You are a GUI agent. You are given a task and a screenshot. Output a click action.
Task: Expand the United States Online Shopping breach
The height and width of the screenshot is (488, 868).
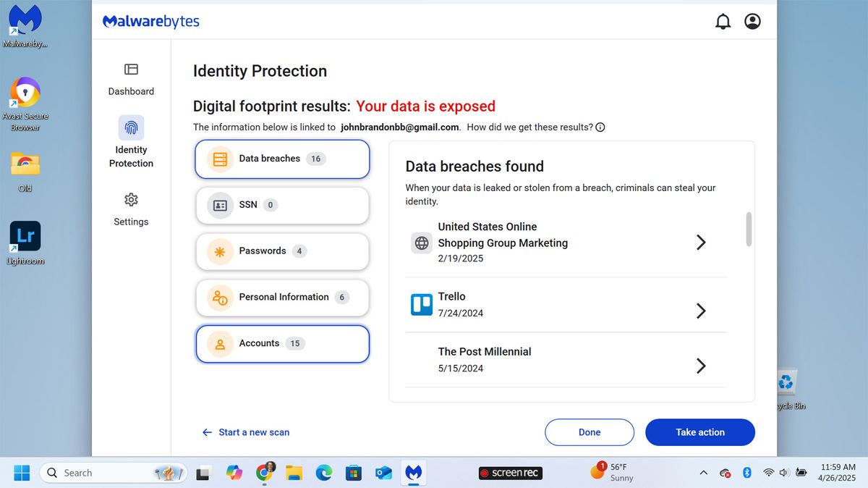(x=700, y=242)
